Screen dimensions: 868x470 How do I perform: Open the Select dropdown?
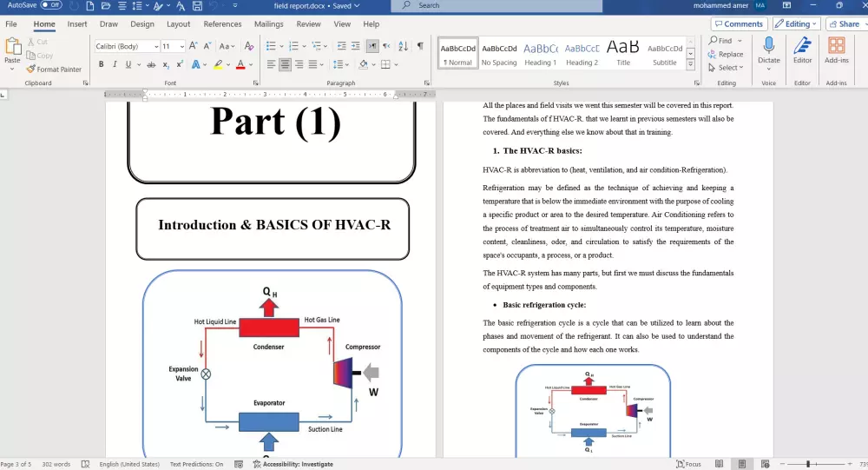pyautogui.click(x=726, y=68)
